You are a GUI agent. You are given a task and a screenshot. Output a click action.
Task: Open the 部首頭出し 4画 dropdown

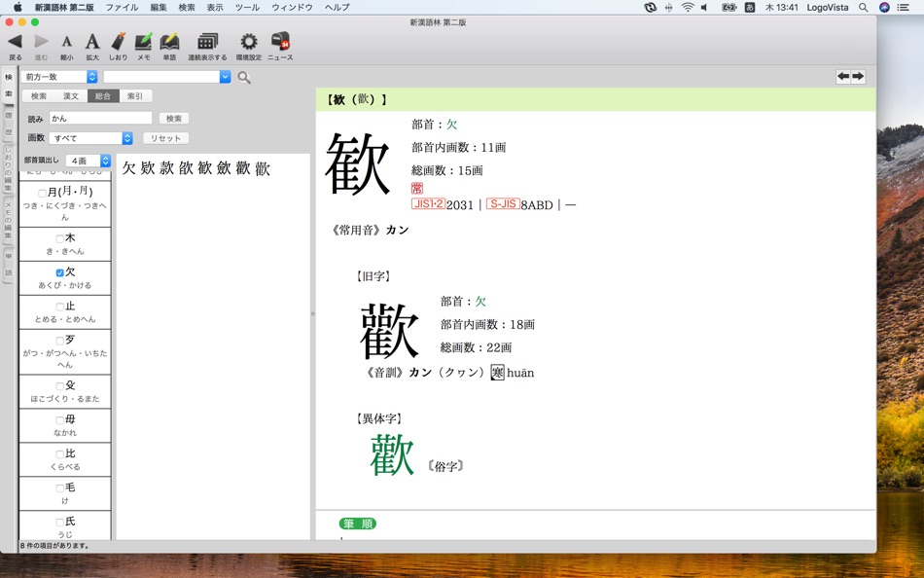click(x=89, y=161)
